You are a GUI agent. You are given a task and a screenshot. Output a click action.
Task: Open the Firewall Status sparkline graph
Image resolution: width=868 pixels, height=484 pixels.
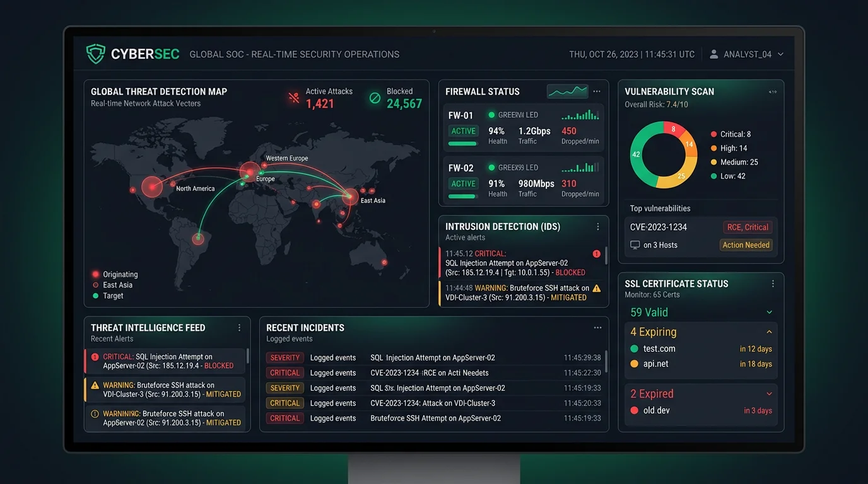click(566, 91)
